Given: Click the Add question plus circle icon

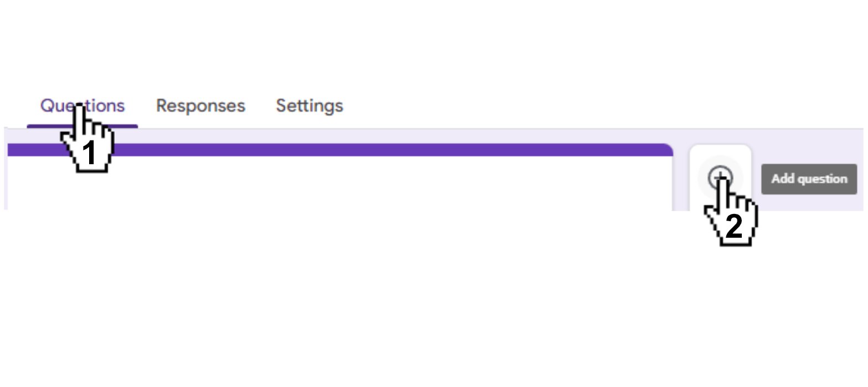Looking at the screenshot, I should [x=720, y=178].
